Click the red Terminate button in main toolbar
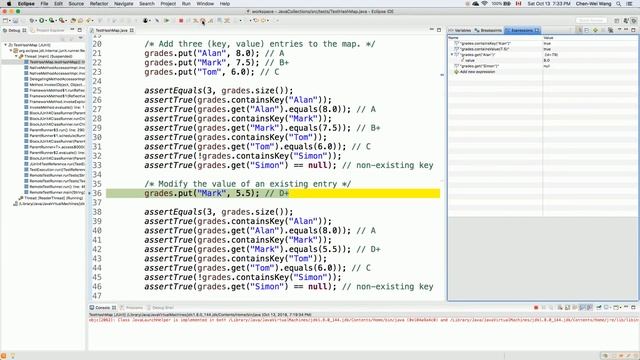Viewport: 640px width, 360px height. (181, 20)
